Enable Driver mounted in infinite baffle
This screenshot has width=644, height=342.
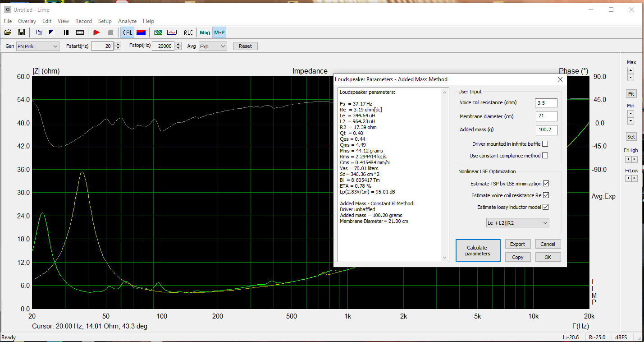[545, 144]
